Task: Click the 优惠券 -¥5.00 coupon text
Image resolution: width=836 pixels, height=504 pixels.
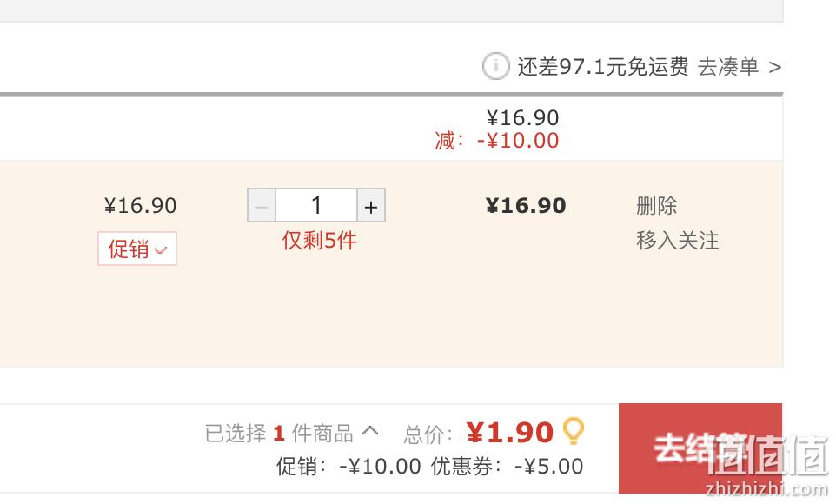Action: click(507, 466)
